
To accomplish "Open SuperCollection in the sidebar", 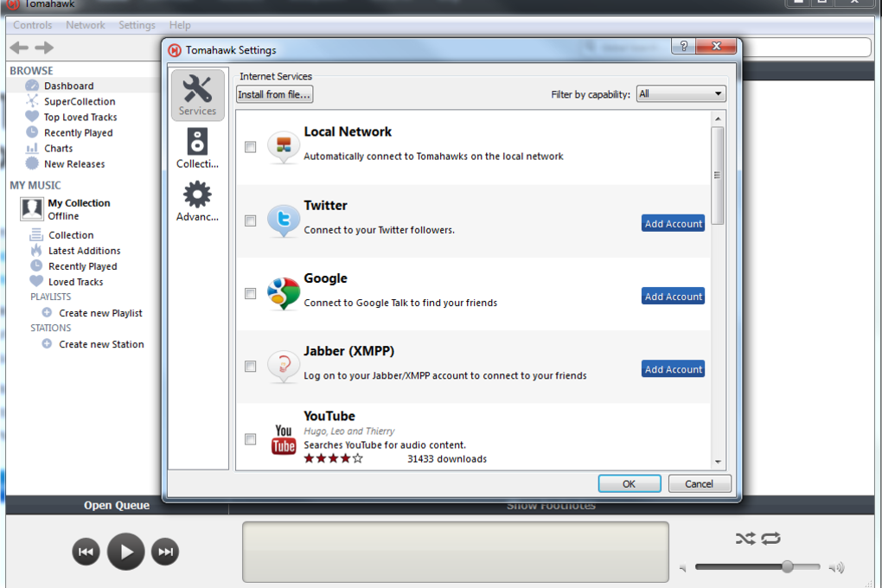I will point(80,101).
